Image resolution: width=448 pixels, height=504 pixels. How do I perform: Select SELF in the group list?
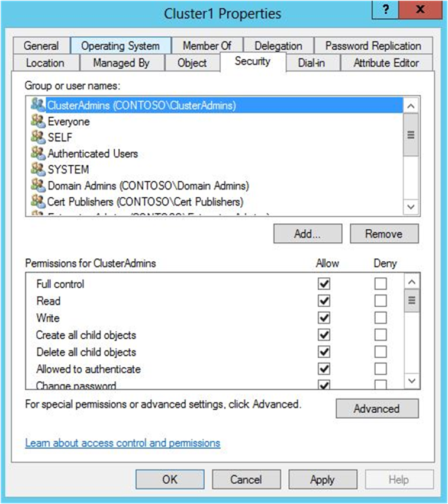(214, 137)
